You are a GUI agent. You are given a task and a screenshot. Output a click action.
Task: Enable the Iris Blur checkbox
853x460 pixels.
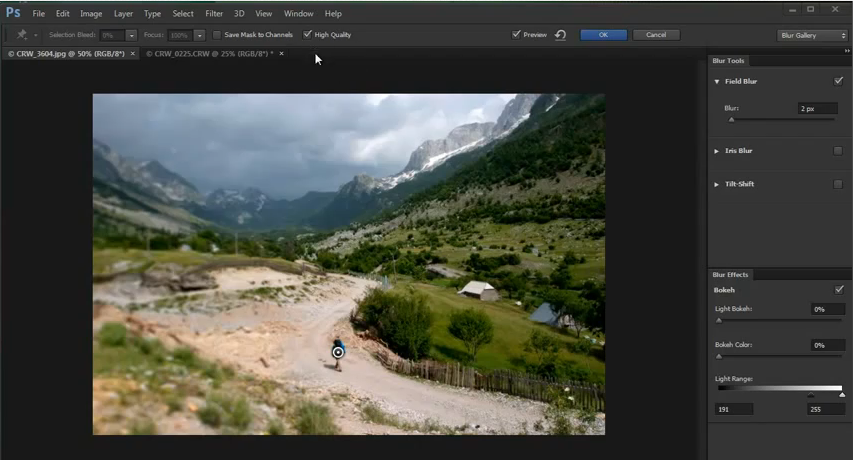837,151
